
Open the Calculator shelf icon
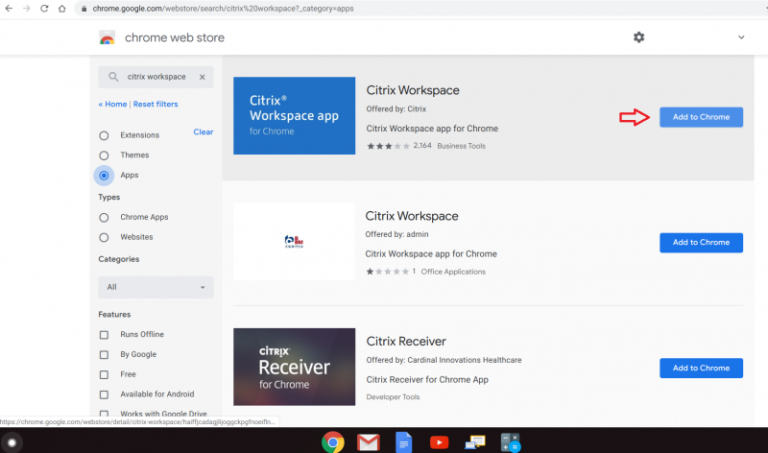510,443
